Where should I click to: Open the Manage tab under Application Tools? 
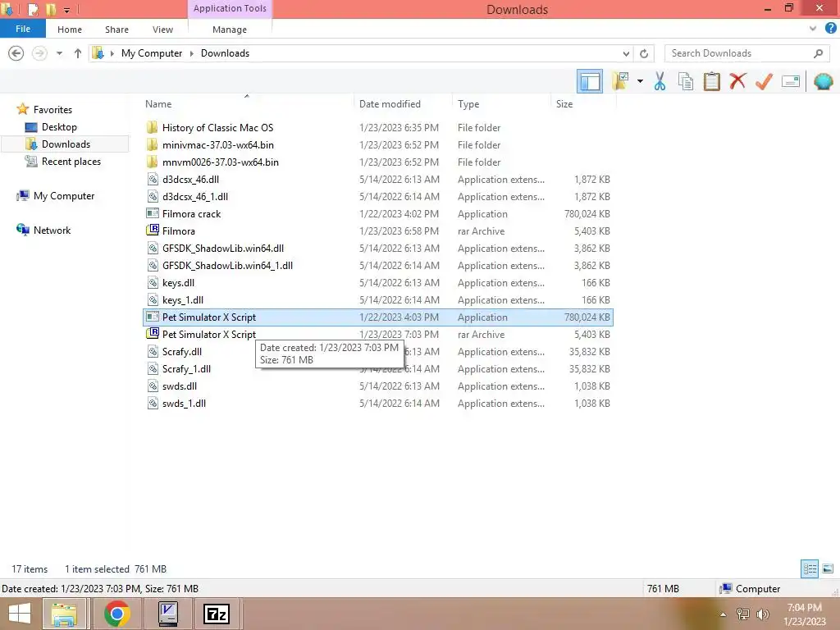pos(230,30)
